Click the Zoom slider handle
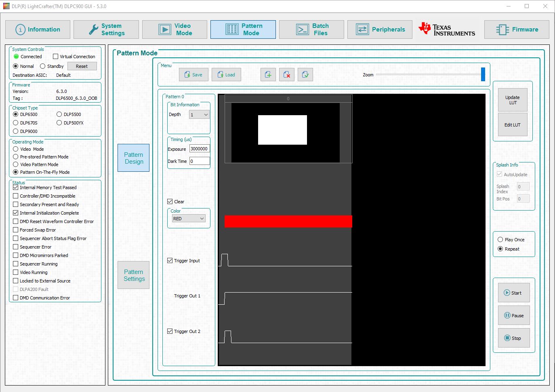 click(483, 74)
